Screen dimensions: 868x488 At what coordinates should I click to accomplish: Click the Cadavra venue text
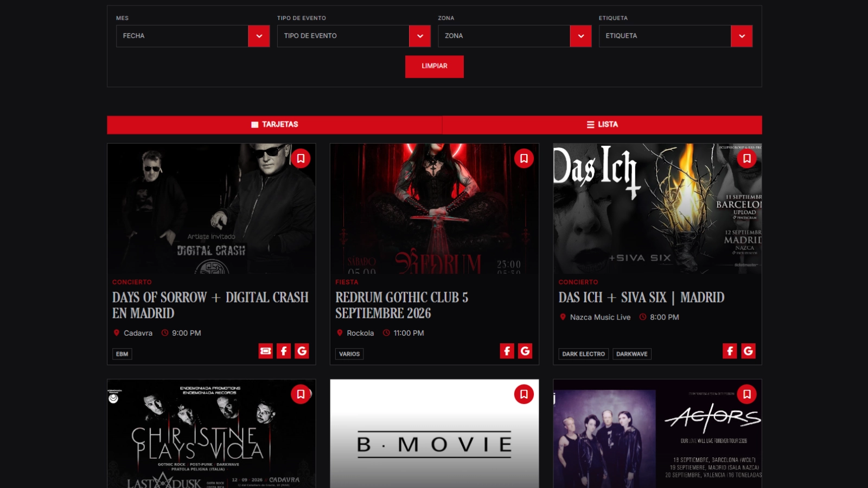tap(138, 333)
